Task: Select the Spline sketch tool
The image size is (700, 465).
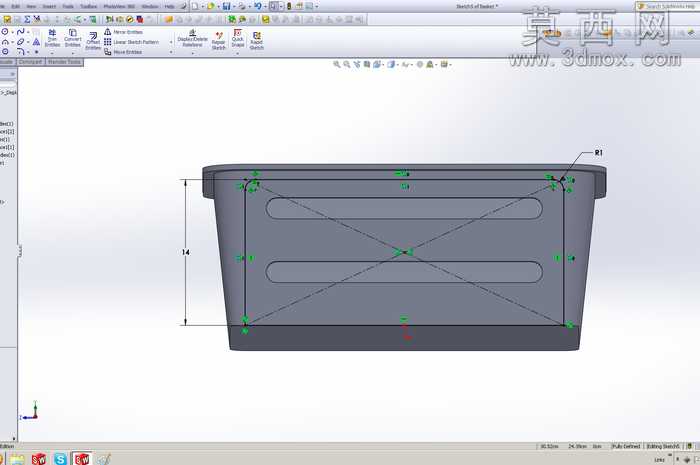Action: point(21,32)
